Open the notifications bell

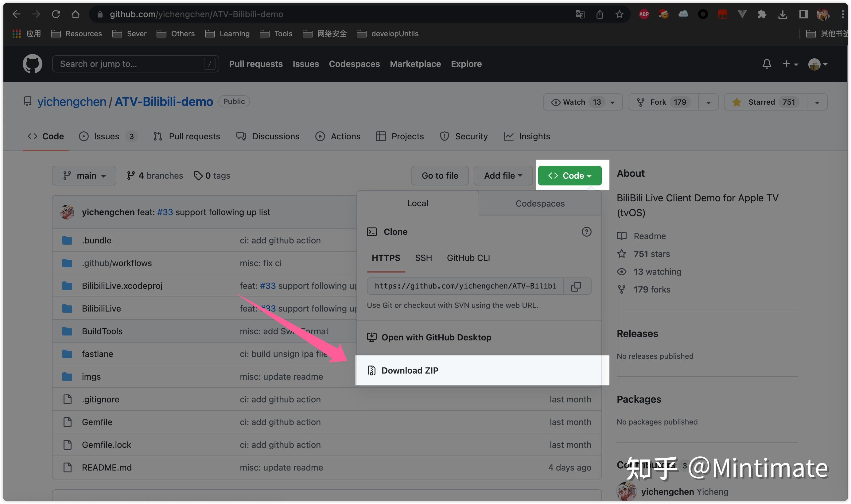coord(767,64)
